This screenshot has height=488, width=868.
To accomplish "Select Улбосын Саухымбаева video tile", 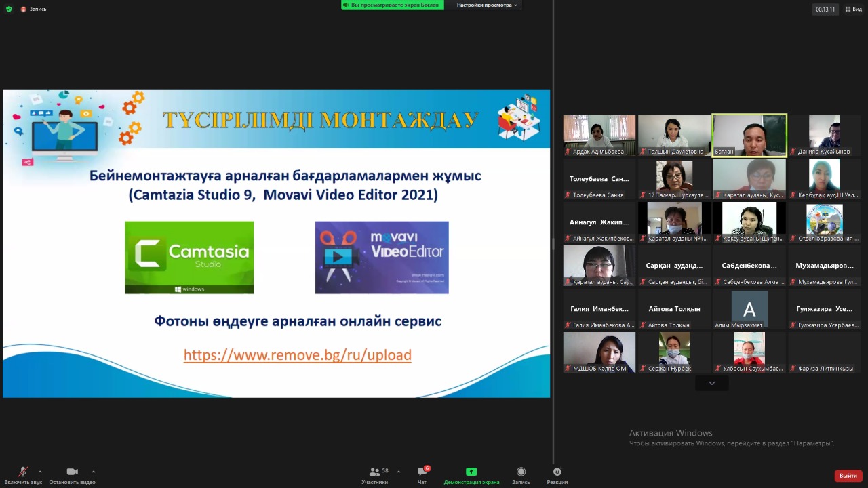I will pos(749,352).
